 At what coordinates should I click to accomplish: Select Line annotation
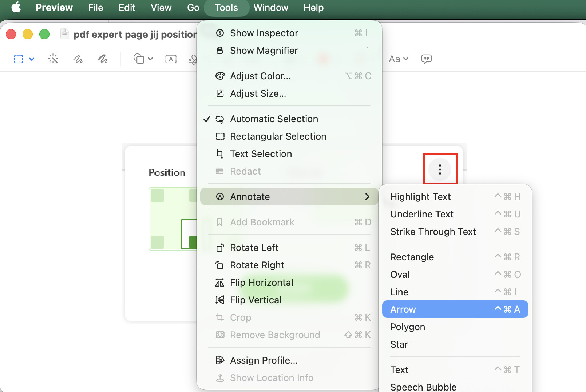click(x=455, y=292)
